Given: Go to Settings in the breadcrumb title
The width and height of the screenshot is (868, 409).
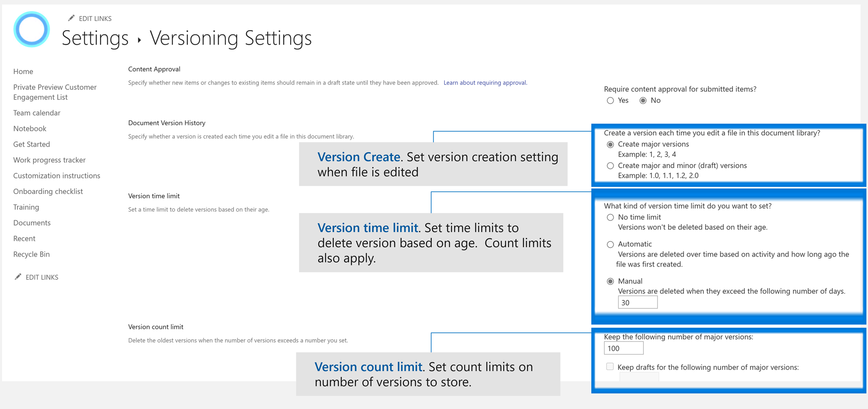Looking at the screenshot, I should click(95, 38).
